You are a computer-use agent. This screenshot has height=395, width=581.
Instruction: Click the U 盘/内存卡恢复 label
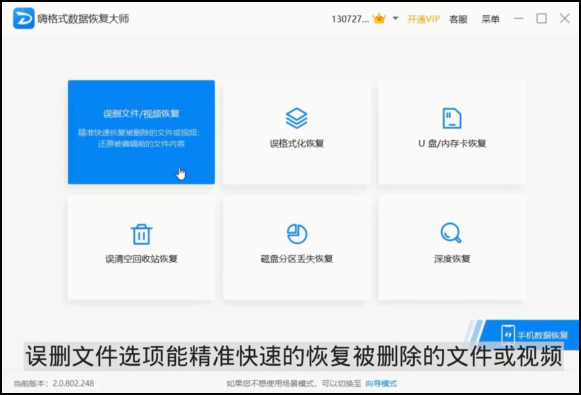(452, 143)
